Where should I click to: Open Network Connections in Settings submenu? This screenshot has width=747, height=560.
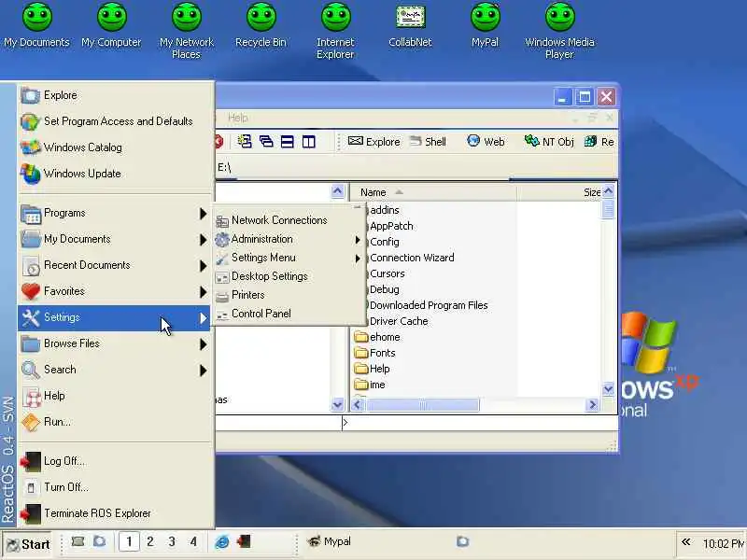click(x=289, y=220)
